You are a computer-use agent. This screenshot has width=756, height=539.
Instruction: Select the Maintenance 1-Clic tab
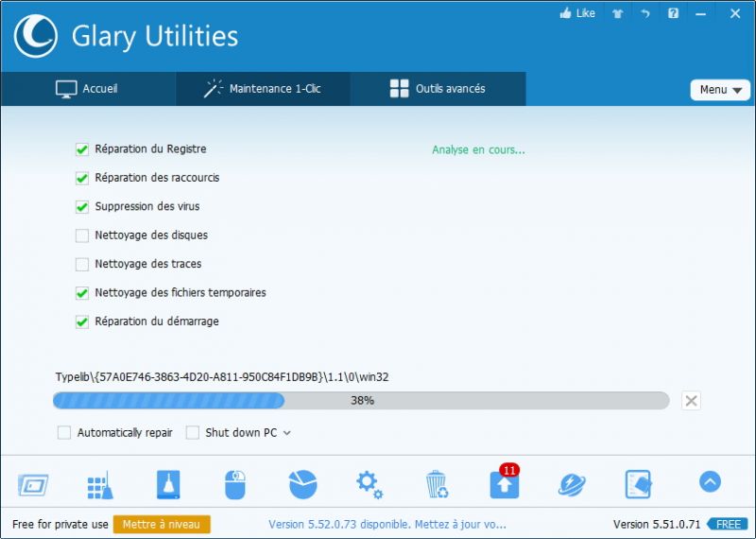coord(263,89)
